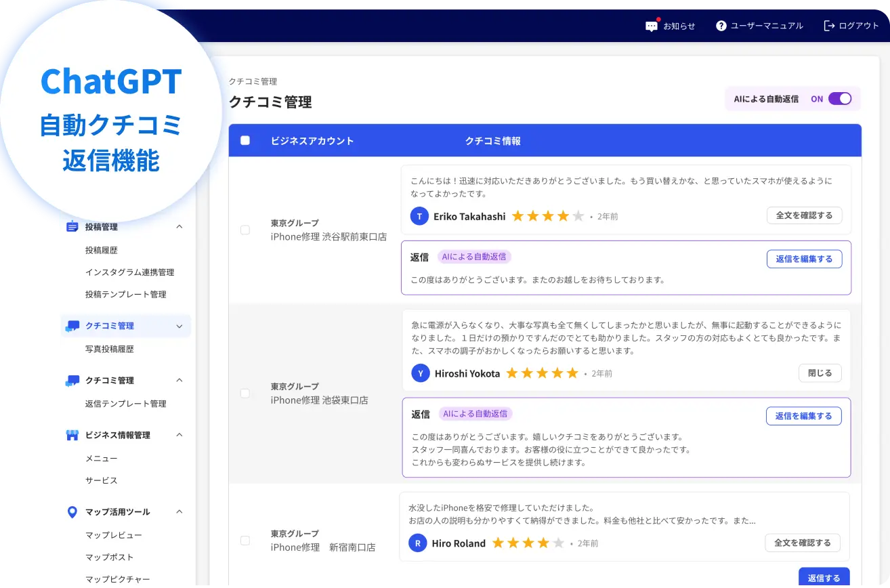This screenshot has height=588, width=890.
Task: Click the クチコミ管理 speech bubble icon
Action: pyautogui.click(x=72, y=325)
